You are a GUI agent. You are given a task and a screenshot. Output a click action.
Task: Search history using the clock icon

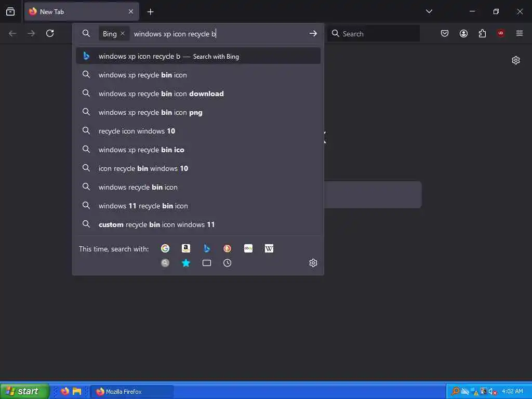pyautogui.click(x=228, y=263)
